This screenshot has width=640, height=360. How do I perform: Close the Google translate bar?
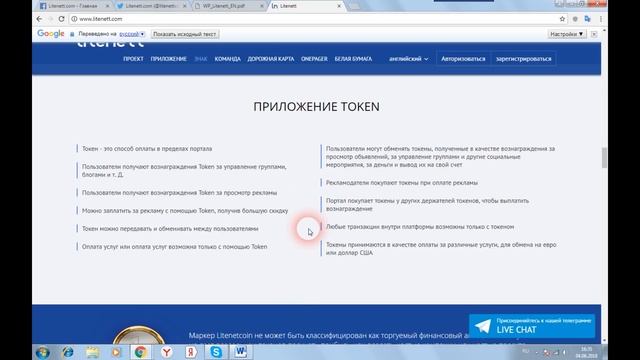pyautogui.click(x=594, y=34)
